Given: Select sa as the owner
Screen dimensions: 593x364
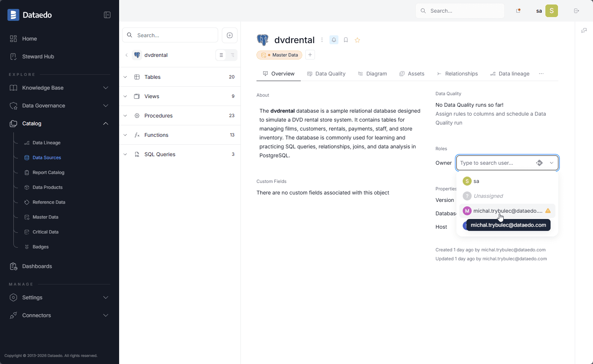Looking at the screenshot, I should (507, 181).
